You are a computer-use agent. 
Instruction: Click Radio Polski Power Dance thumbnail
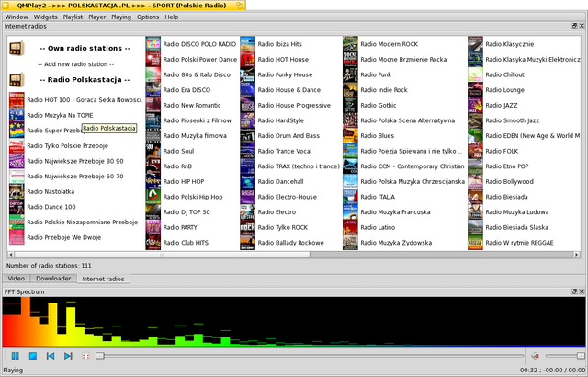tap(153, 59)
